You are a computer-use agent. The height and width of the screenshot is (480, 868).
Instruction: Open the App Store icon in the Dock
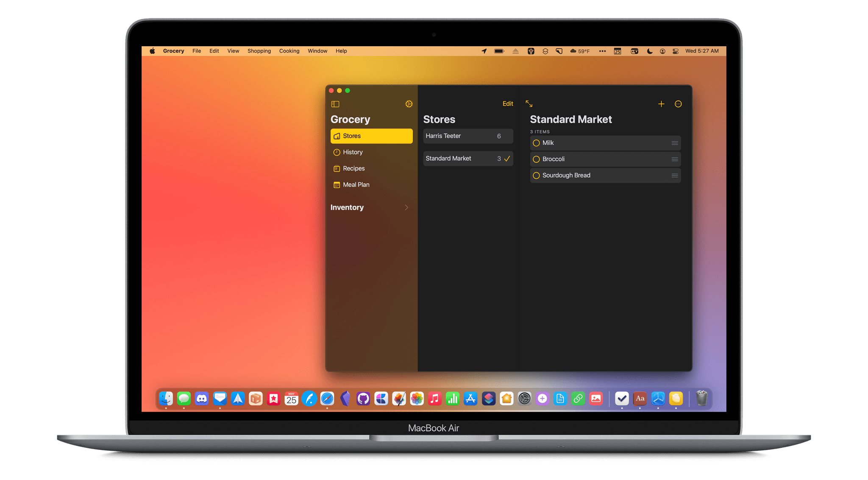point(470,399)
